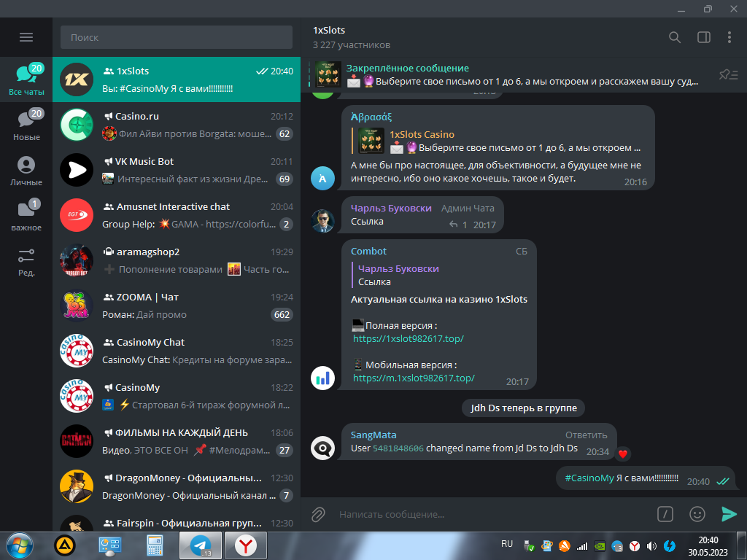Click the Ἀβρασάξ letter avatar

(323, 178)
